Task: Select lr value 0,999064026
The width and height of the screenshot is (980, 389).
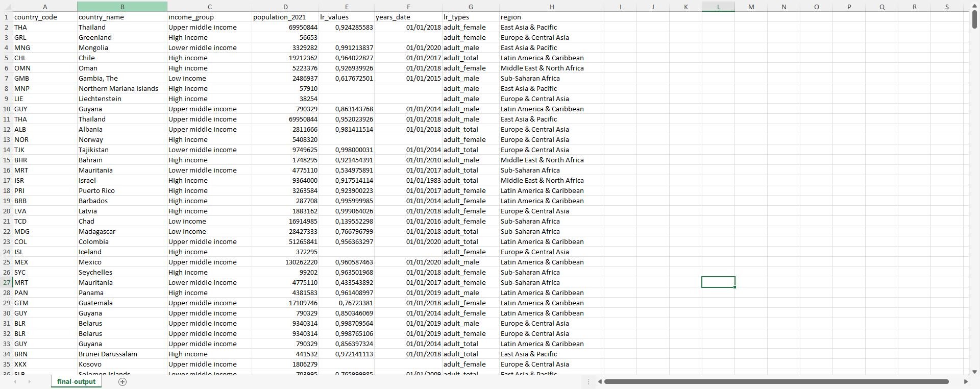Action: click(x=347, y=211)
